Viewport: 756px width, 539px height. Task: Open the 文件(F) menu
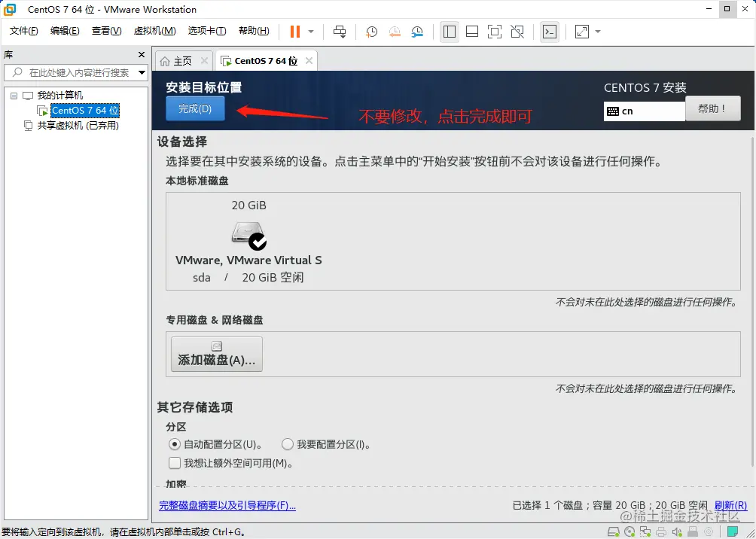(23, 31)
